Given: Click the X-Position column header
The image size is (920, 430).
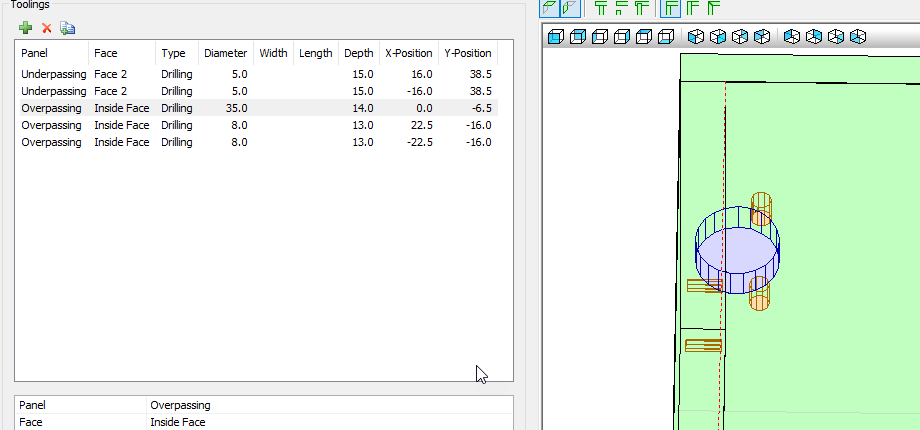Looking at the screenshot, I should (409, 53).
